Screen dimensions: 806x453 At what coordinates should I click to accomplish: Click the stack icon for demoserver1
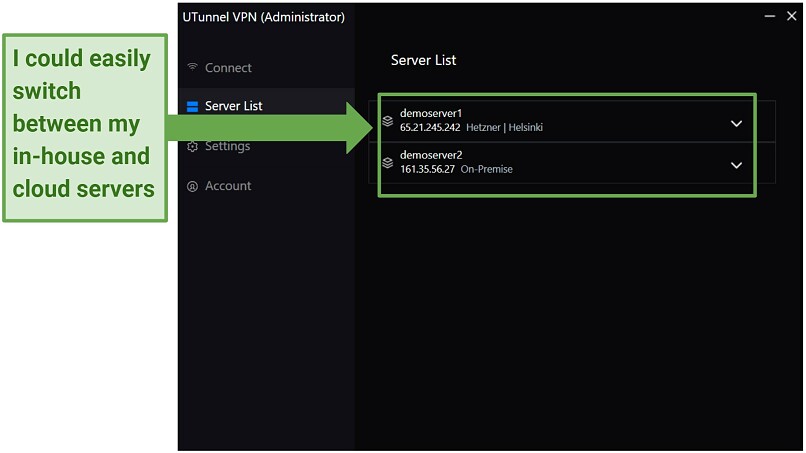388,121
